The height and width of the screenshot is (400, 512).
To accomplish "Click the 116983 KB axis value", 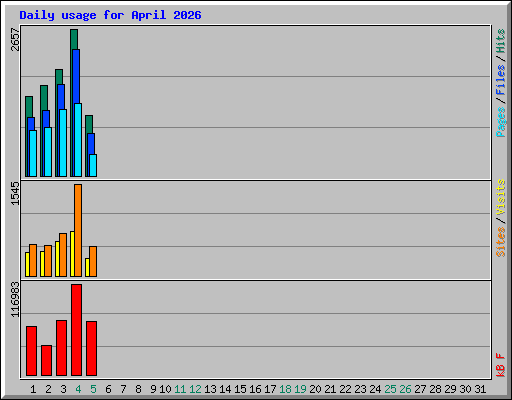I will point(15,300).
